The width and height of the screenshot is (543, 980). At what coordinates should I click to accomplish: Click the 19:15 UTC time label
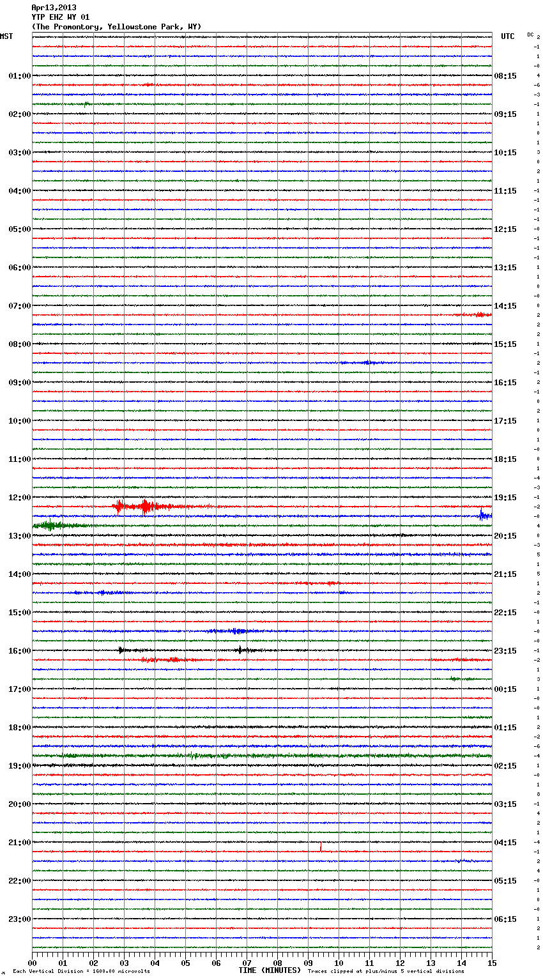click(x=505, y=498)
